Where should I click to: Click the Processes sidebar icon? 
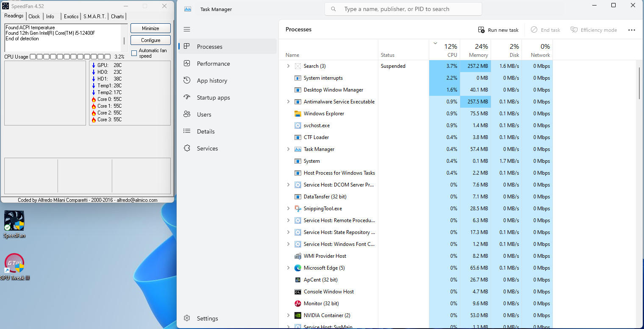click(187, 46)
